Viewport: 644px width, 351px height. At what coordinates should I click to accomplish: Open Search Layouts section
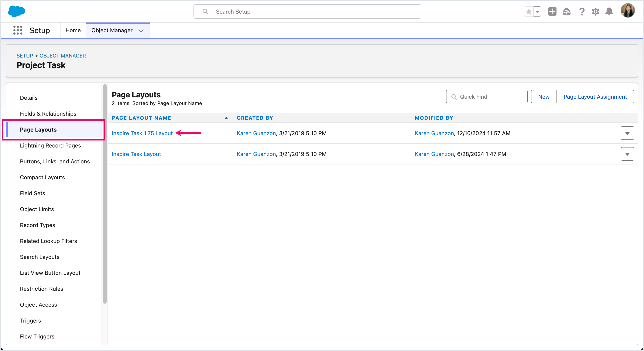tap(40, 257)
